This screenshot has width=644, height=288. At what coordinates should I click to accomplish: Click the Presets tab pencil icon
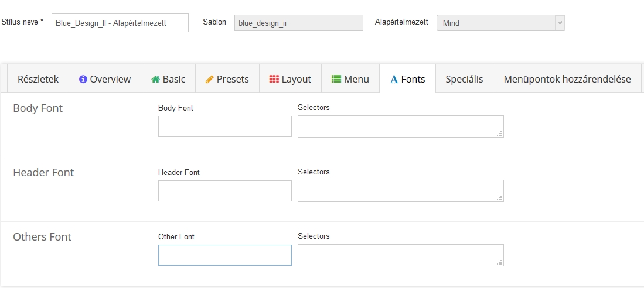(x=210, y=79)
